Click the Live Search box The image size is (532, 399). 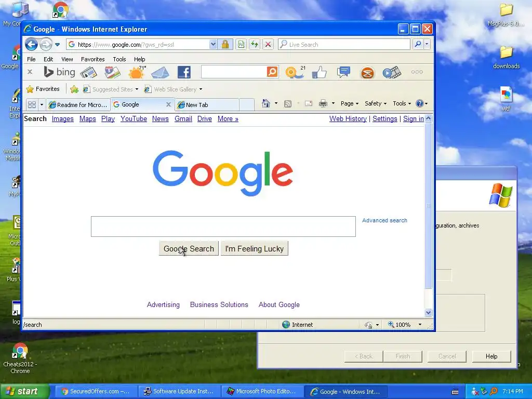point(344,45)
